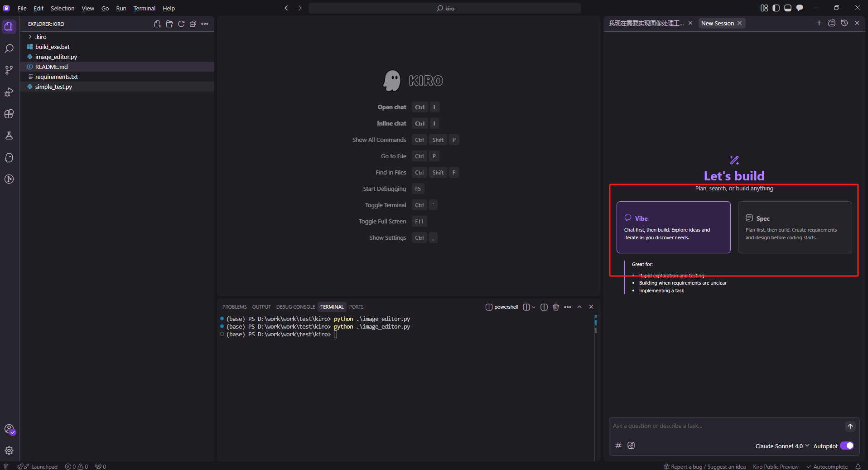Open chat session history
868x470 pixels.
point(844,23)
